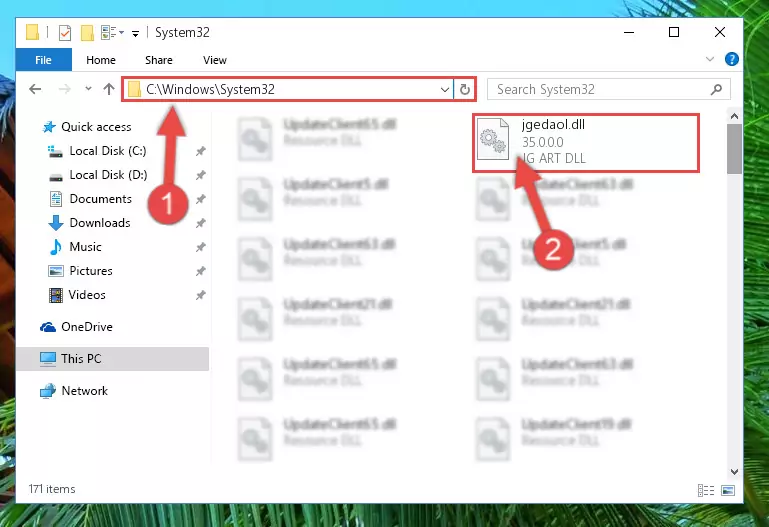Maximize the System32 window
This screenshot has width=769, height=527.
pos(674,32)
